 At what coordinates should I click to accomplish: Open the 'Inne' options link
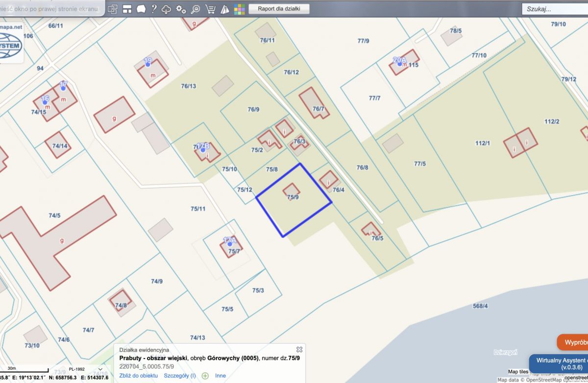point(220,376)
